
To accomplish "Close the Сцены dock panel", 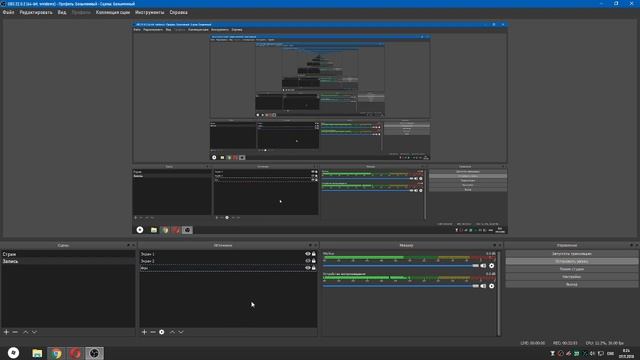I will pos(133,245).
